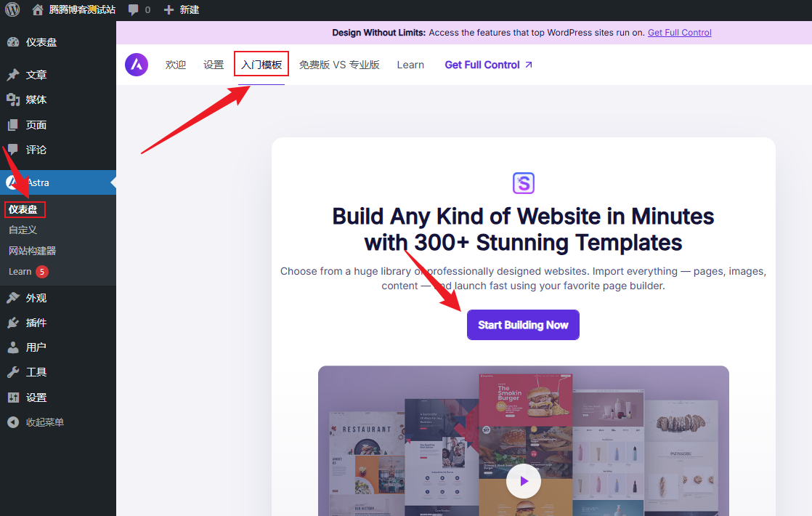Viewport: 812px width, 516px height.
Task: Play the template preview video
Action: [523, 480]
